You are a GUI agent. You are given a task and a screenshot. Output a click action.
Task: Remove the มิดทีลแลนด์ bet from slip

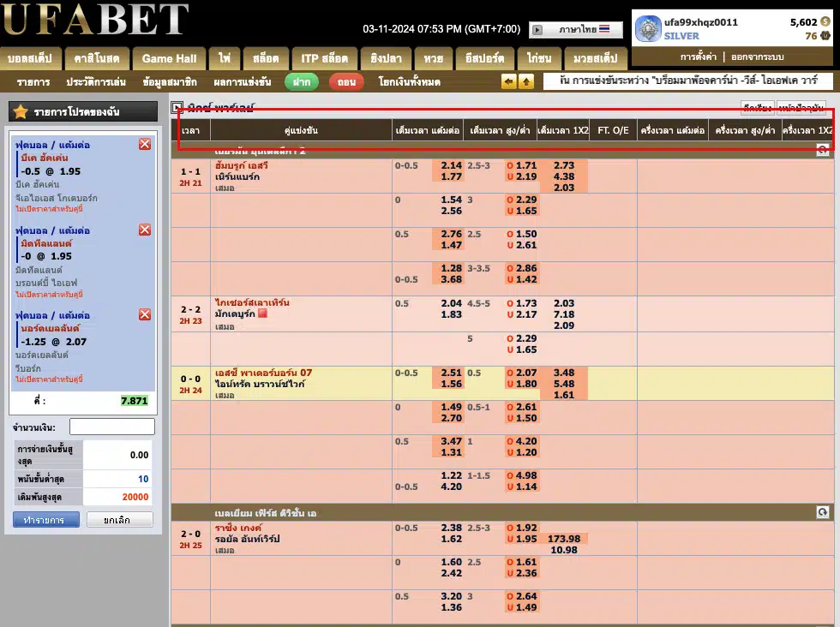145,230
